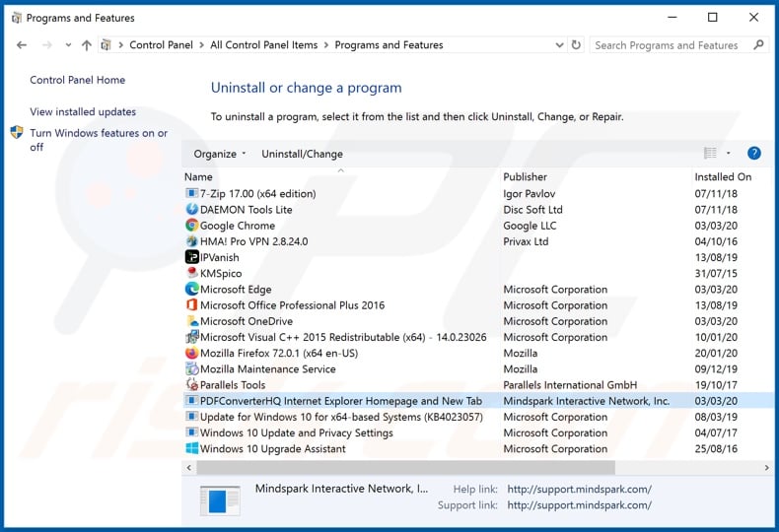Select Google Chrome program name

coord(238,226)
